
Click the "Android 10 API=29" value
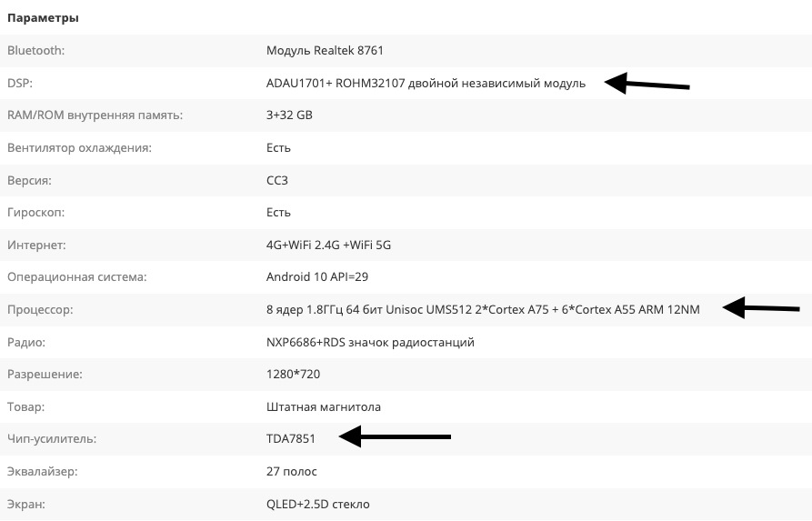click(316, 277)
